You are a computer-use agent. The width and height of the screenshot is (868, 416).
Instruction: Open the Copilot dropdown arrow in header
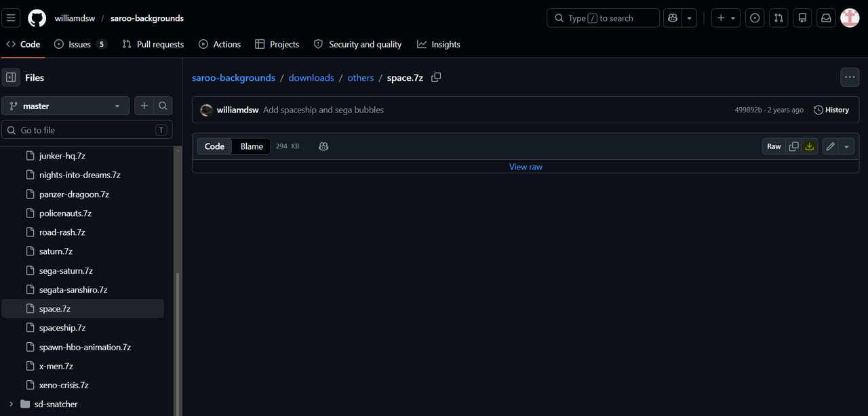[x=690, y=18]
